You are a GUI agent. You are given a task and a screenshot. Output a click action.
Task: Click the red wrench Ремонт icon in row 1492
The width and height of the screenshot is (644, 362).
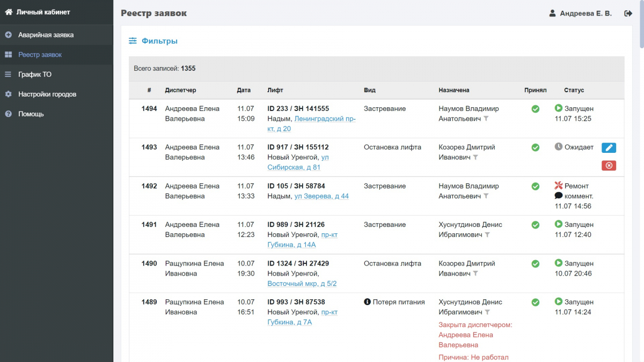[559, 186]
